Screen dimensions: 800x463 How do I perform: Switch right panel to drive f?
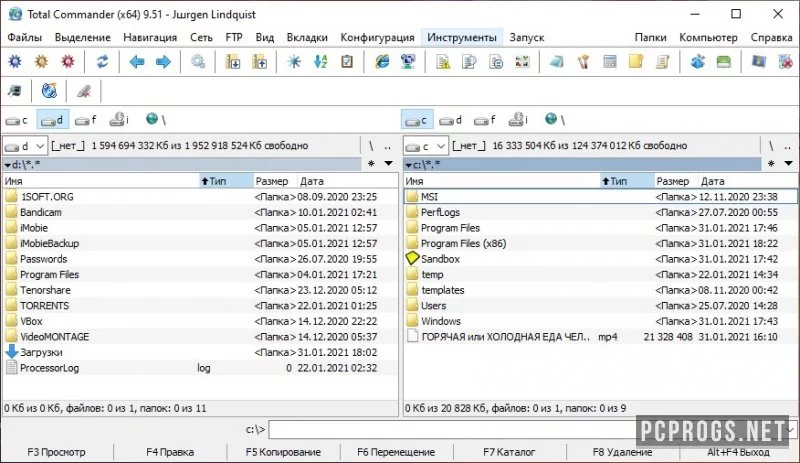[485, 120]
